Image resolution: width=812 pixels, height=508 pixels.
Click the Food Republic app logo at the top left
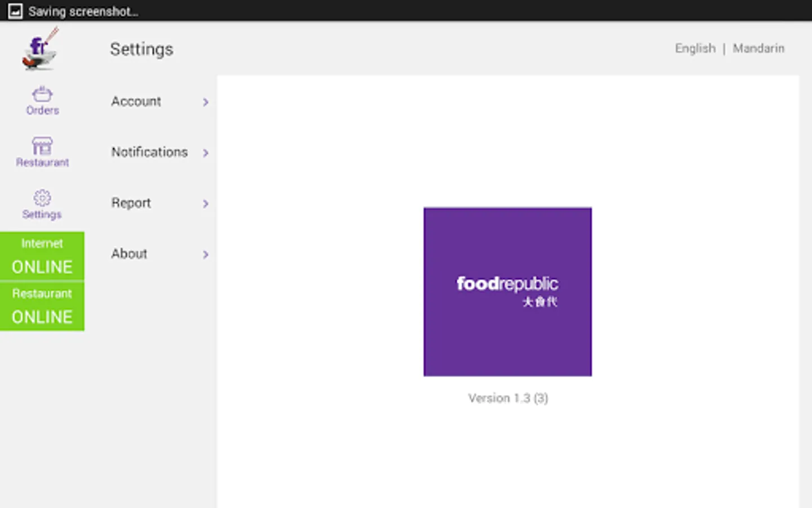[40, 49]
